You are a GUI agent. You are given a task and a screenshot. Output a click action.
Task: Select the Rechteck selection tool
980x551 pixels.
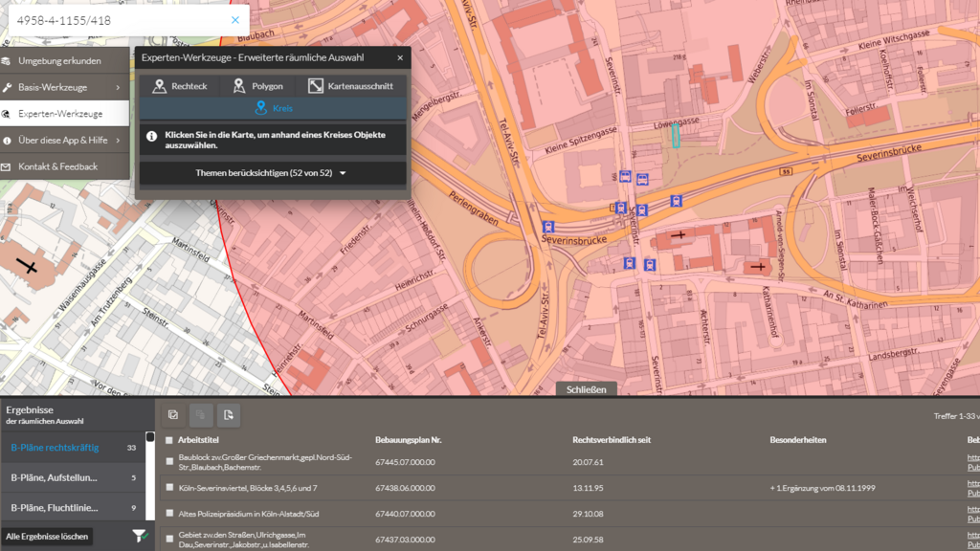tap(180, 85)
